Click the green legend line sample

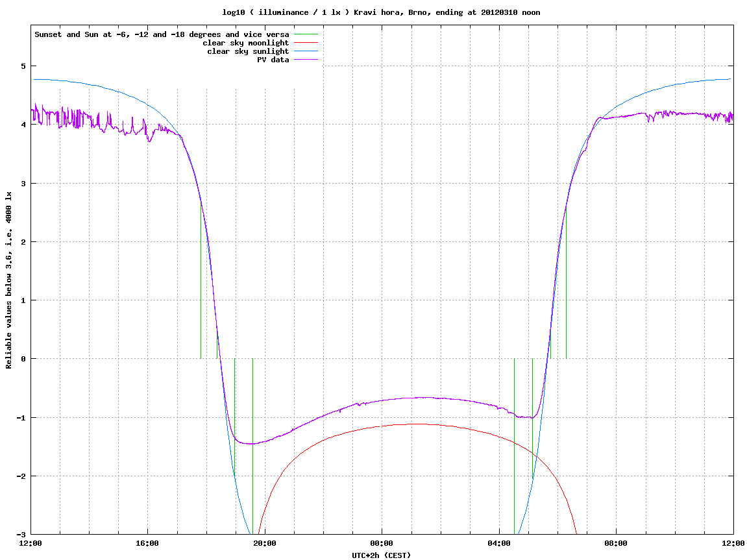pyautogui.click(x=306, y=34)
